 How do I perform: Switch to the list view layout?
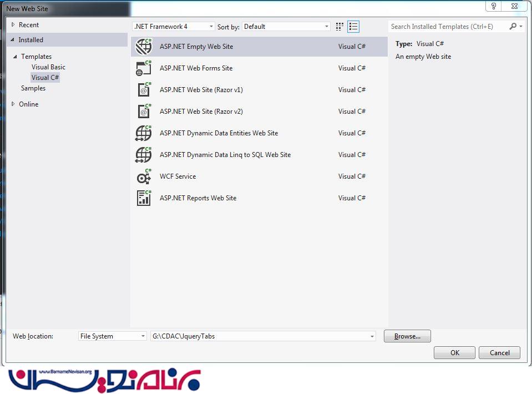[x=353, y=27]
